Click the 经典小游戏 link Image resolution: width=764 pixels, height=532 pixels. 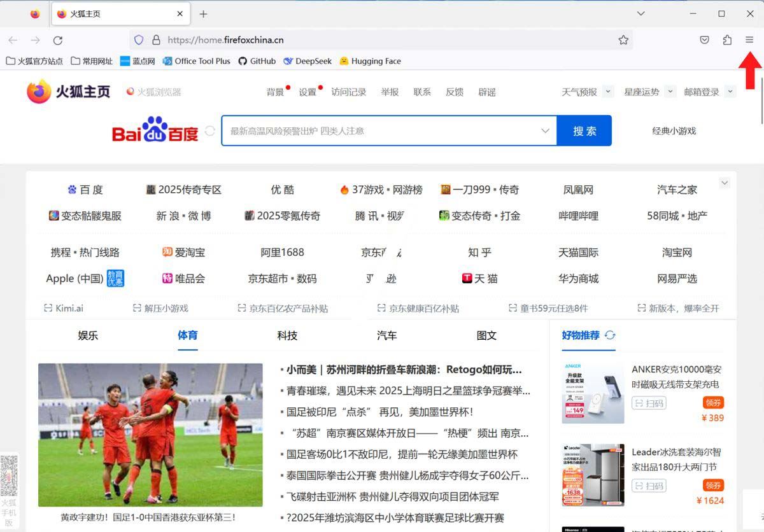click(674, 131)
